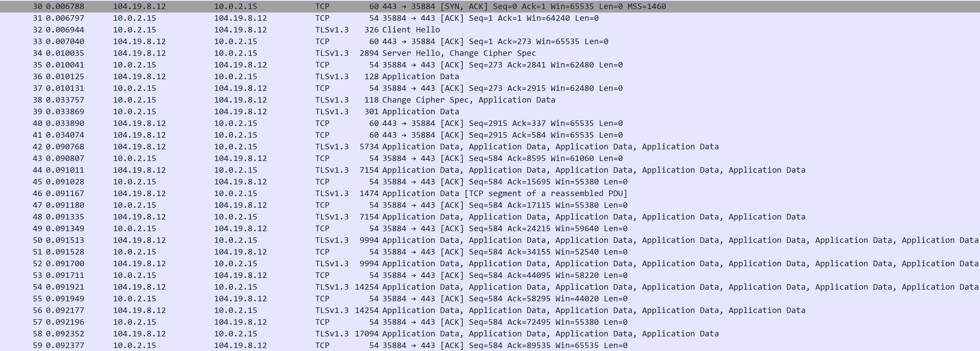Select packet 50 at time 0.091513
The image size is (980, 351).
(490, 240)
